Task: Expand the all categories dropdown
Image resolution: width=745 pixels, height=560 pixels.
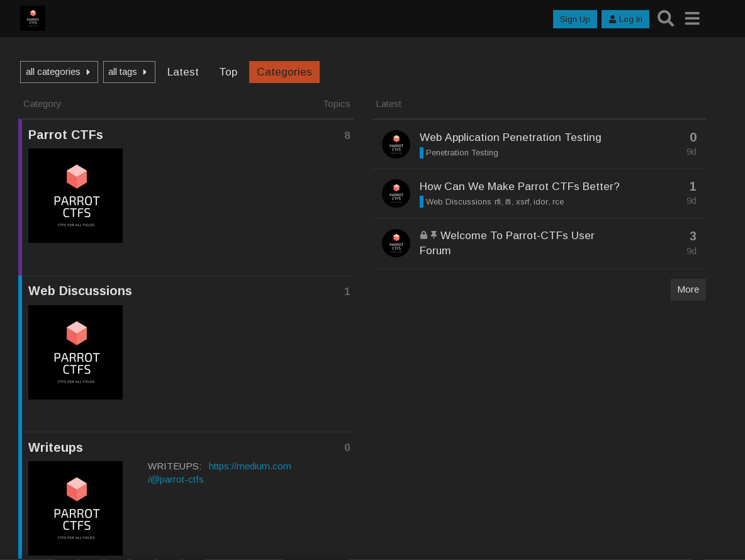Action: pyautogui.click(x=59, y=72)
